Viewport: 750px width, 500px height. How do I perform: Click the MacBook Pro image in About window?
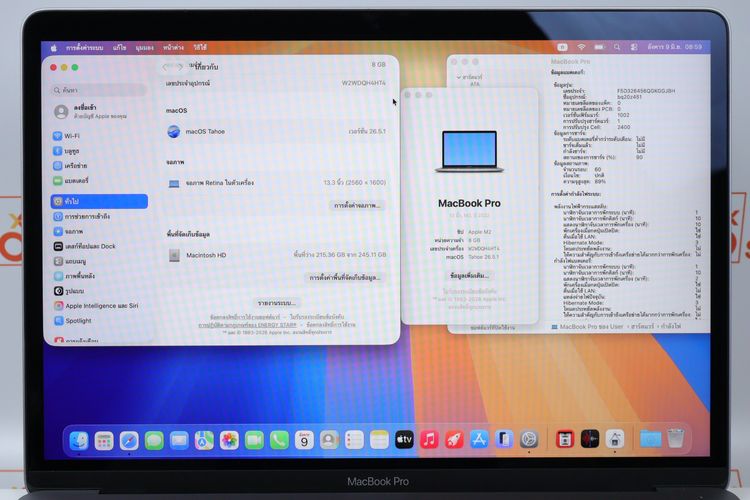pos(469,151)
